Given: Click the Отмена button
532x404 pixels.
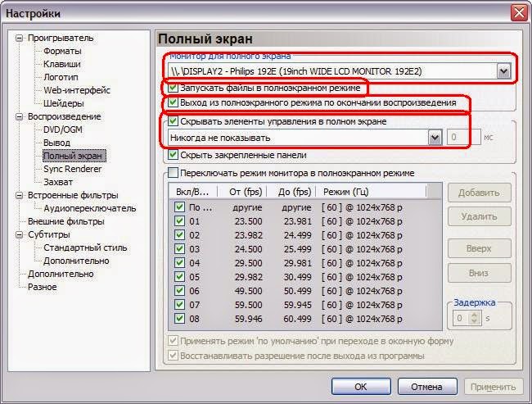Looking at the screenshot, I should coord(426,386).
